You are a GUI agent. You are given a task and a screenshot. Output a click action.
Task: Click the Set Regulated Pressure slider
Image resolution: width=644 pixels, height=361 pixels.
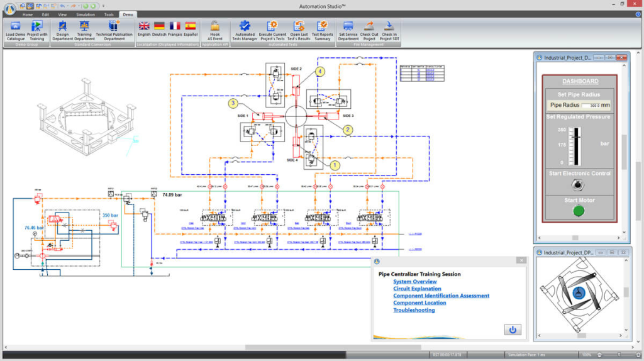click(x=575, y=146)
